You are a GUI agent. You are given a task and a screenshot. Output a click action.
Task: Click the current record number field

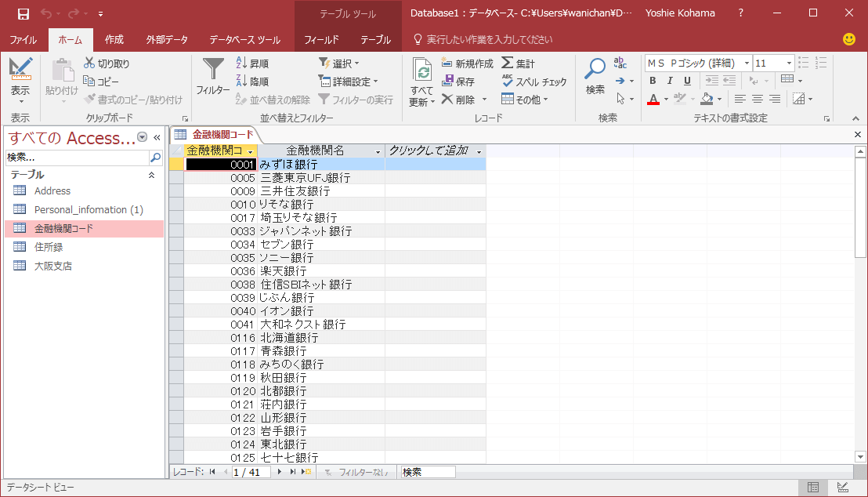(251, 472)
